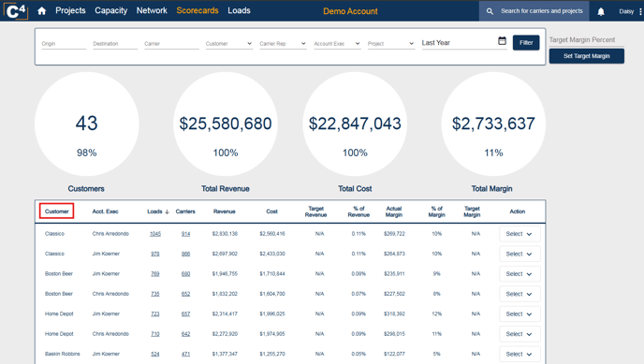Click the Carrier filter field
This screenshot has width=644, height=364.
tap(171, 44)
